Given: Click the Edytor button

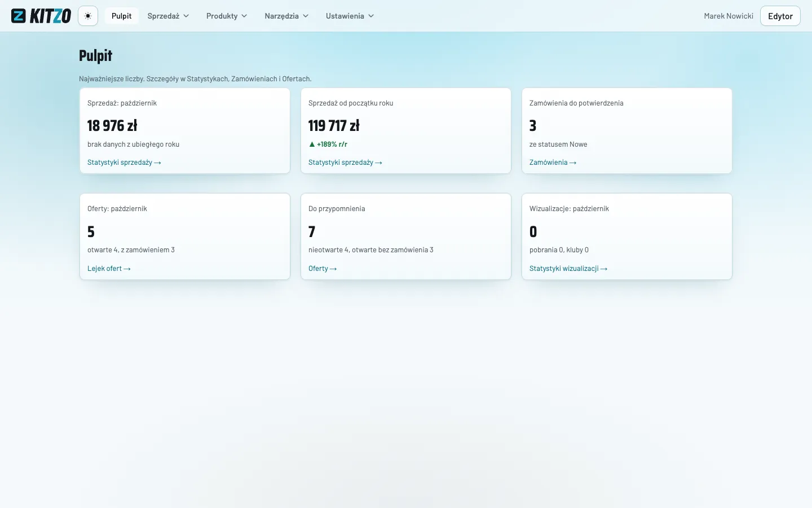Looking at the screenshot, I should (x=780, y=16).
